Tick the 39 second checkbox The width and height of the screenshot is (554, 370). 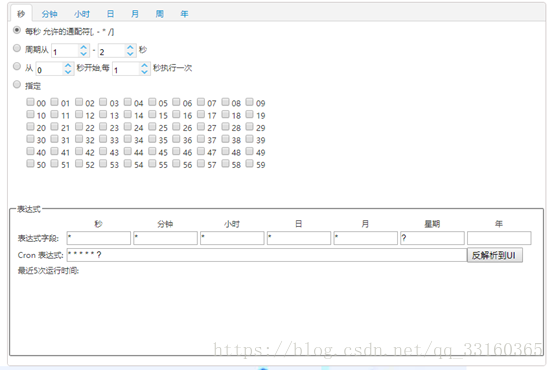click(x=250, y=139)
